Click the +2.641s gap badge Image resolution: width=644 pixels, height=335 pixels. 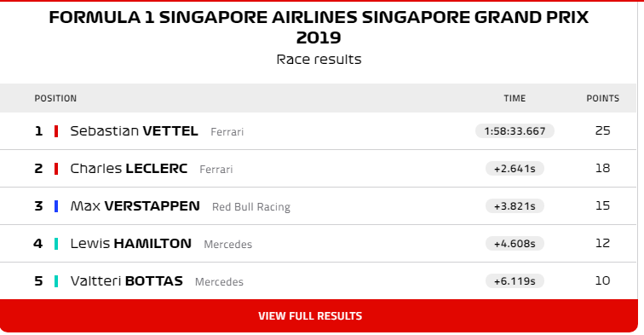pos(515,169)
